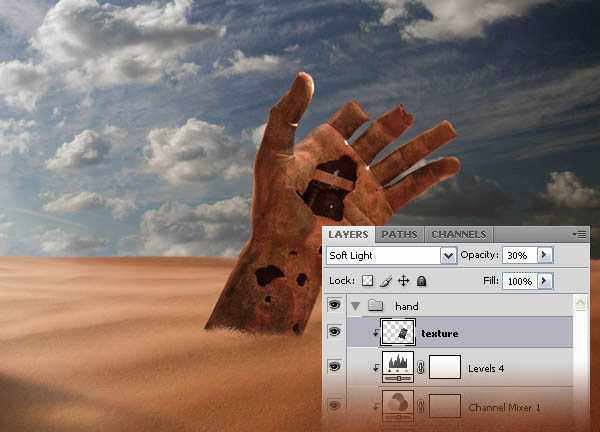Open the Layers panel options menu icon

[x=579, y=234]
